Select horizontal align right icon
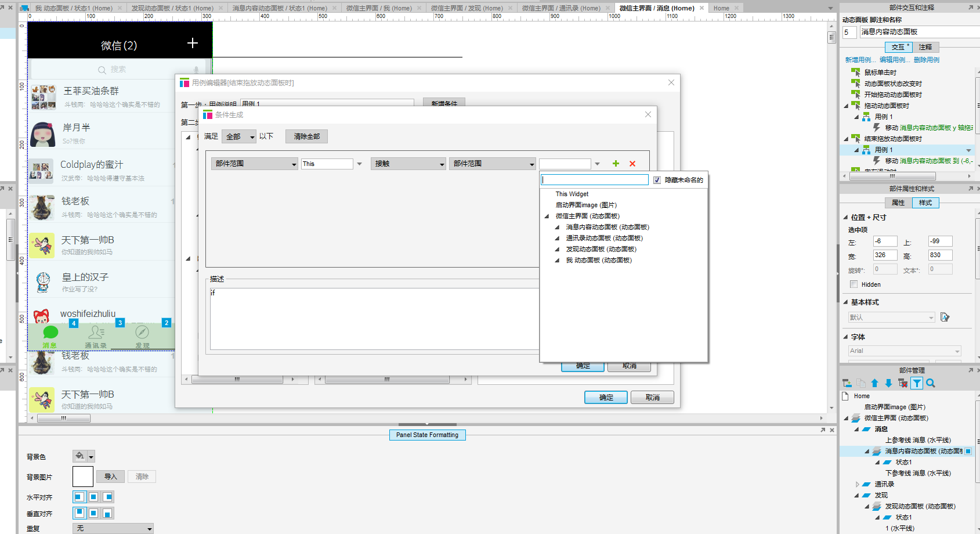Image resolution: width=980 pixels, height=534 pixels. click(x=107, y=497)
